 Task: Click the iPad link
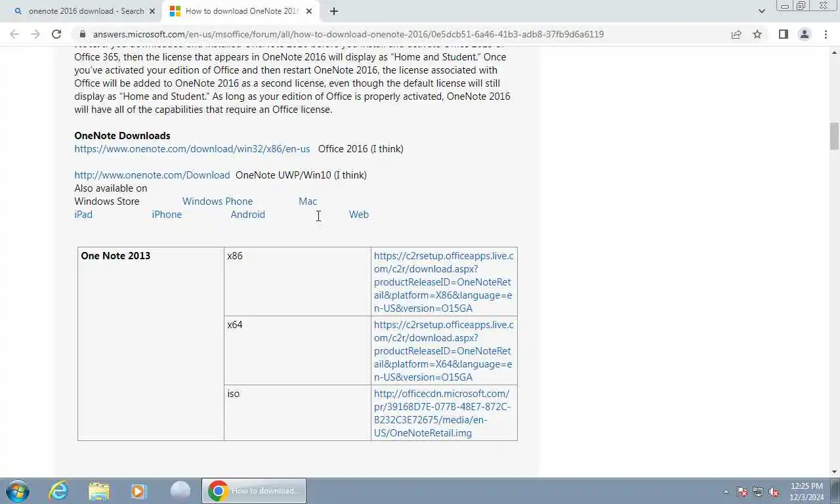tap(83, 215)
